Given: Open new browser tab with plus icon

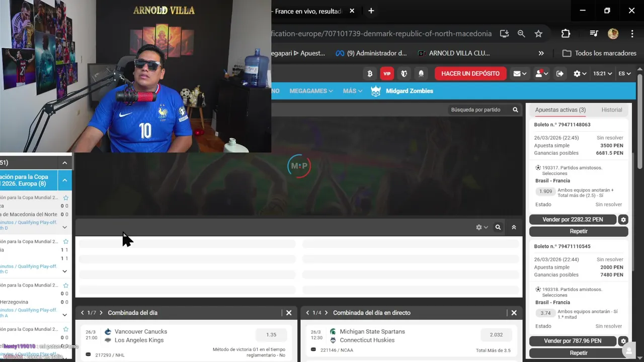Looking at the screenshot, I should tap(371, 11).
